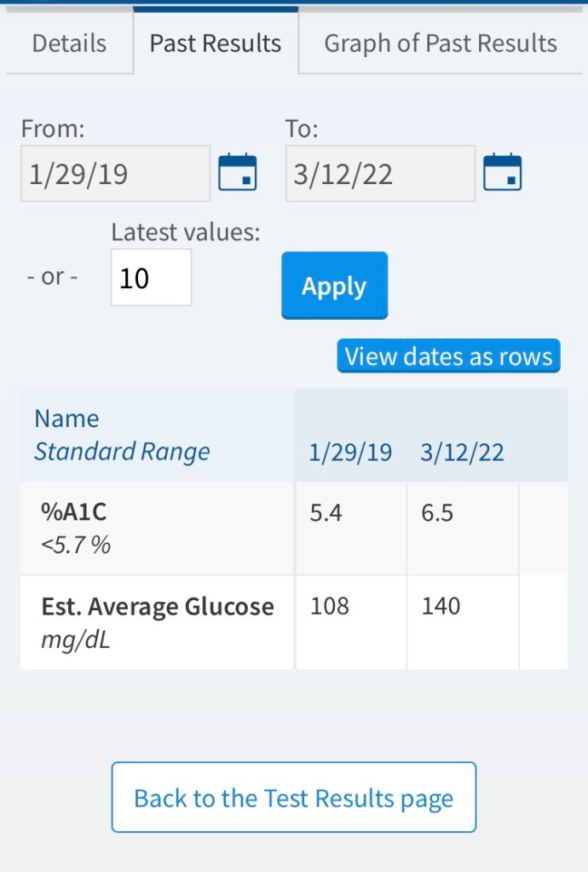Viewport: 588px width, 872px height.
Task: Open the To date calendar picker
Action: click(502, 173)
